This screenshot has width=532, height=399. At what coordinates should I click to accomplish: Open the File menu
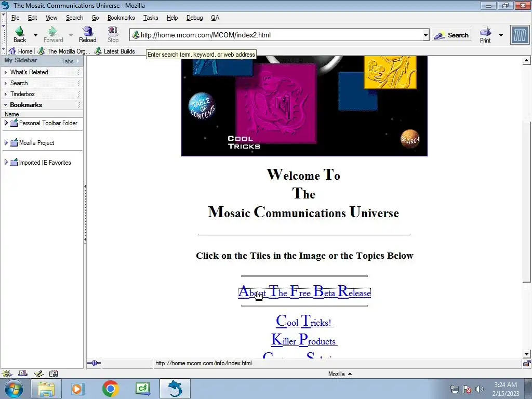click(15, 18)
